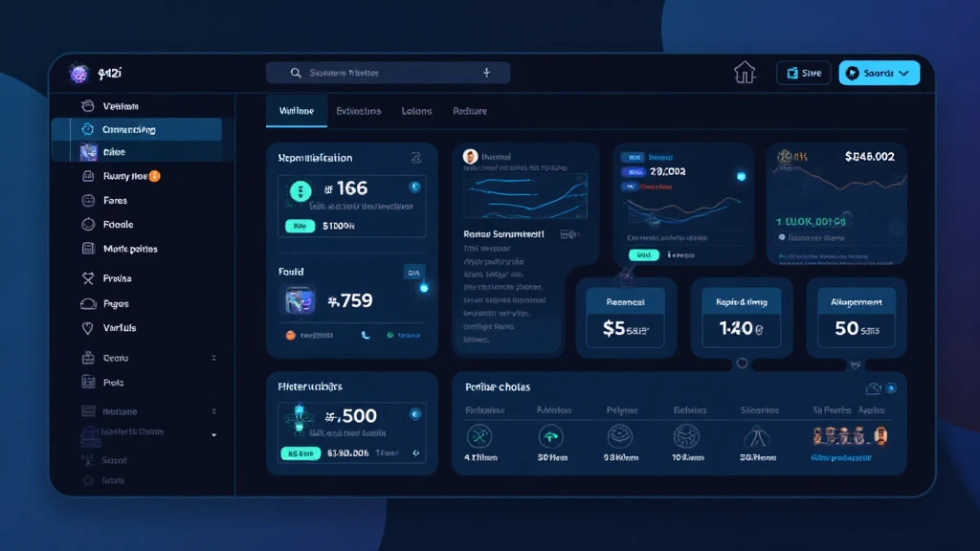The width and height of the screenshot is (980, 551).
Task: Click the purple app logo in the header
Action: point(78,74)
